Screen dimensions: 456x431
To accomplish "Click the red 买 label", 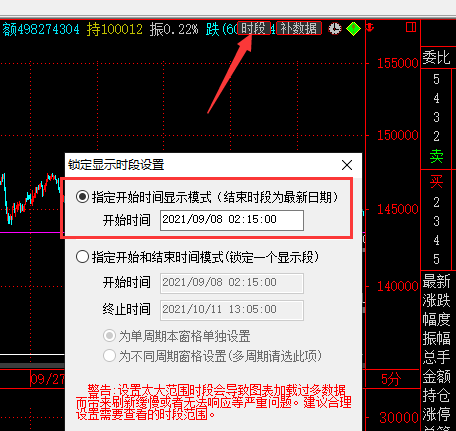I will tap(436, 182).
